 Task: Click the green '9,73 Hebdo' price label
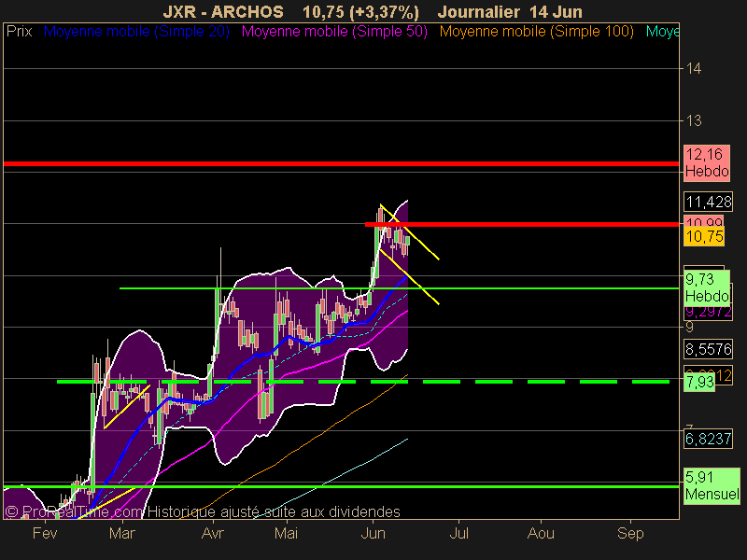click(707, 287)
